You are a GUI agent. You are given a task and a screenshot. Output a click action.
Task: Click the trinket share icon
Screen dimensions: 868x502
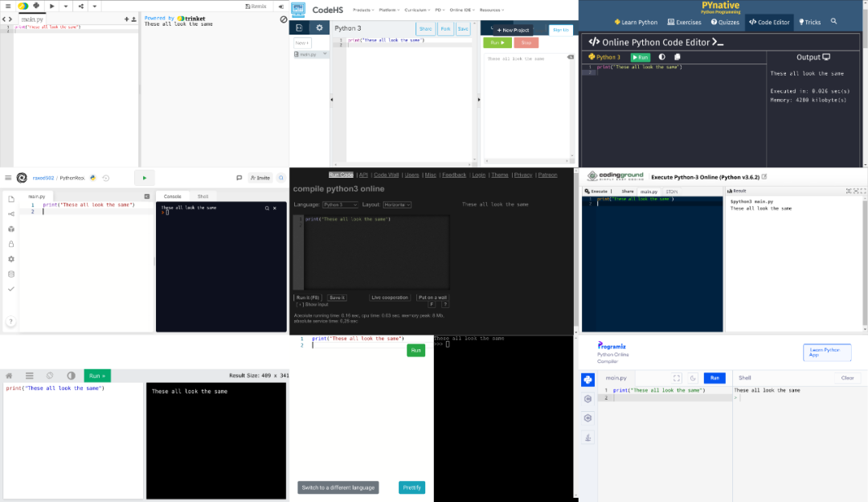[x=81, y=6]
